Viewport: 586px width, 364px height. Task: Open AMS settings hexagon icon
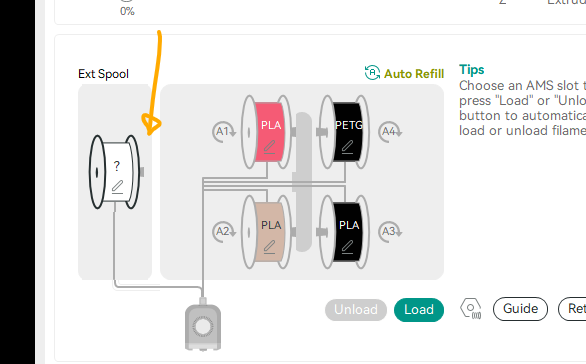471,309
